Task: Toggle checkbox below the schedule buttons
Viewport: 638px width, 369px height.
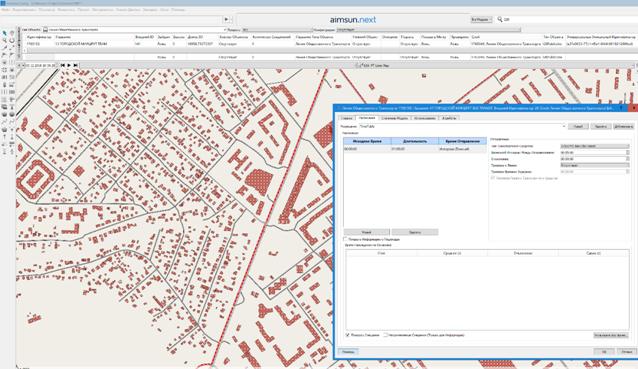Action: (345, 239)
